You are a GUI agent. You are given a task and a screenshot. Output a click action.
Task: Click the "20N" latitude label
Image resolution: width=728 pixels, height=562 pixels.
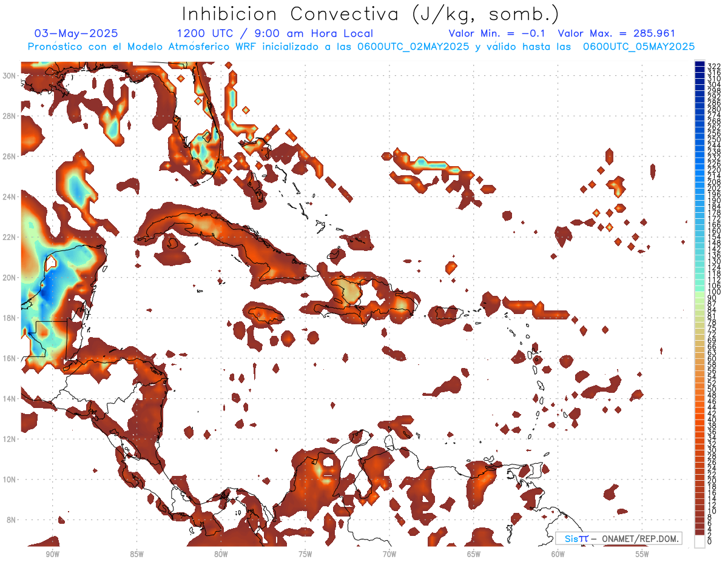pyautogui.click(x=9, y=278)
